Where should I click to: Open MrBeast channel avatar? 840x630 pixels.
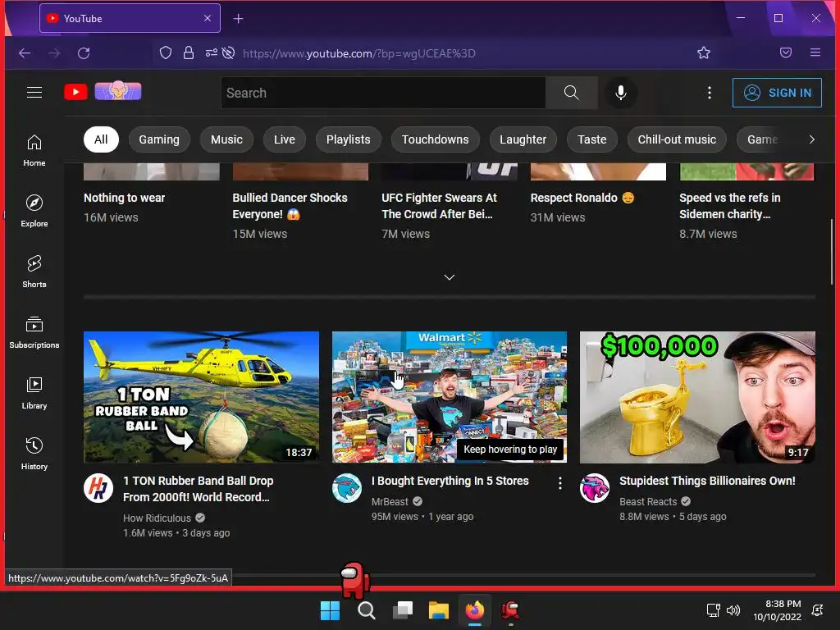(x=347, y=488)
